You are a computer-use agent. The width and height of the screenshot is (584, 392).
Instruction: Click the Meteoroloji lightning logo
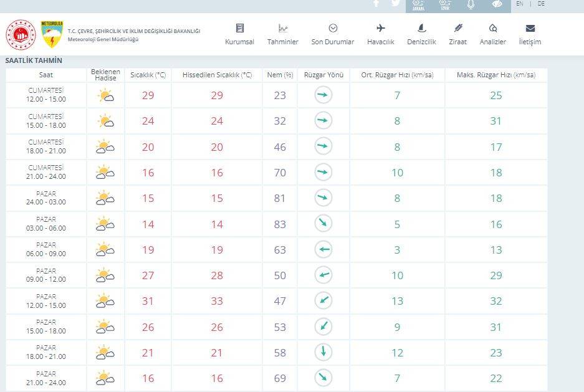(51, 35)
